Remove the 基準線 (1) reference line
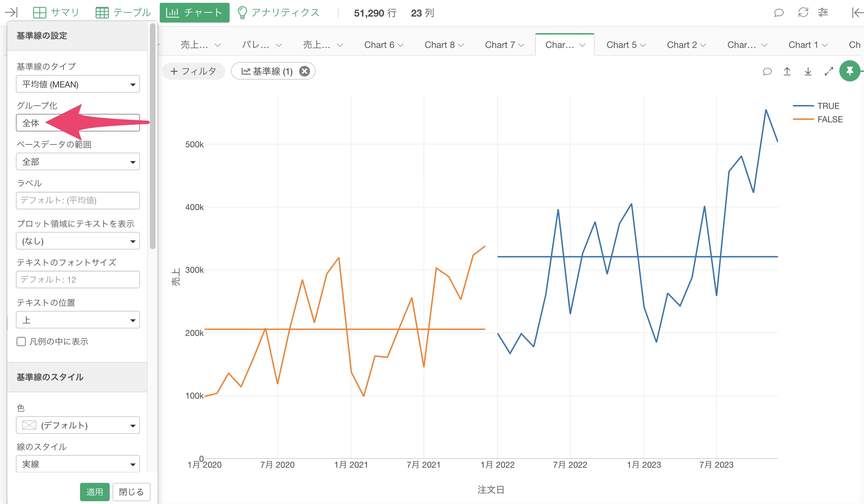 (304, 71)
